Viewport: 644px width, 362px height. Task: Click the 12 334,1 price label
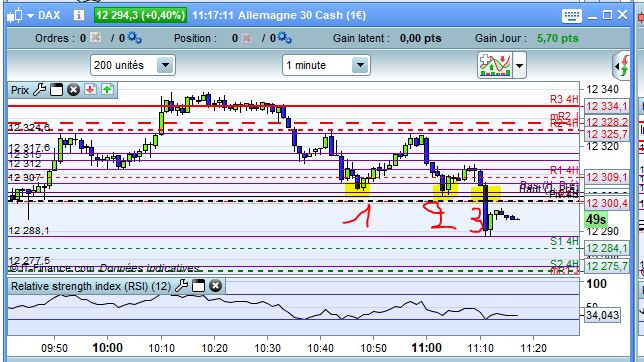607,106
